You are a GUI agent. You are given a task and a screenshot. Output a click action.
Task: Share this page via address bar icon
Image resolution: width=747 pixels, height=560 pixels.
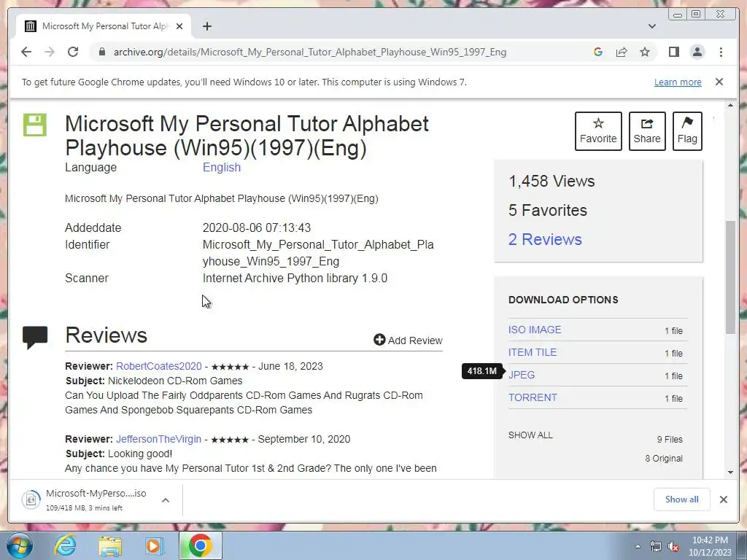click(622, 52)
